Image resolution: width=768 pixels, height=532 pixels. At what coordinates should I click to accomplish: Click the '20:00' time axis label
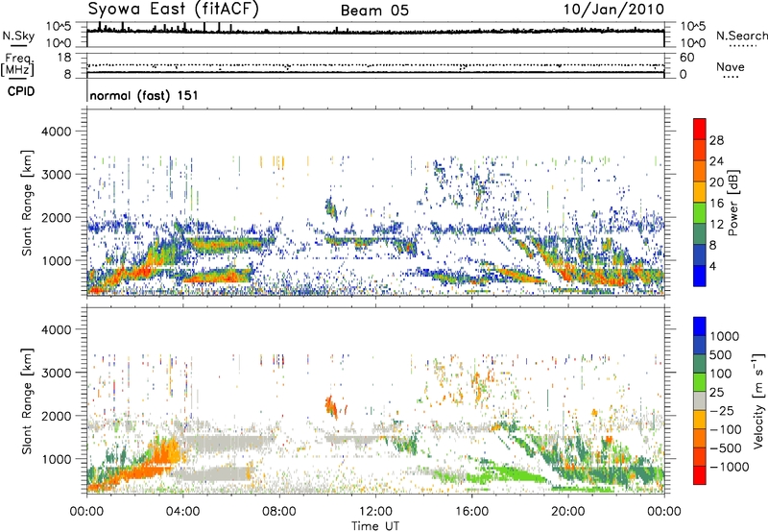pyautogui.click(x=568, y=512)
